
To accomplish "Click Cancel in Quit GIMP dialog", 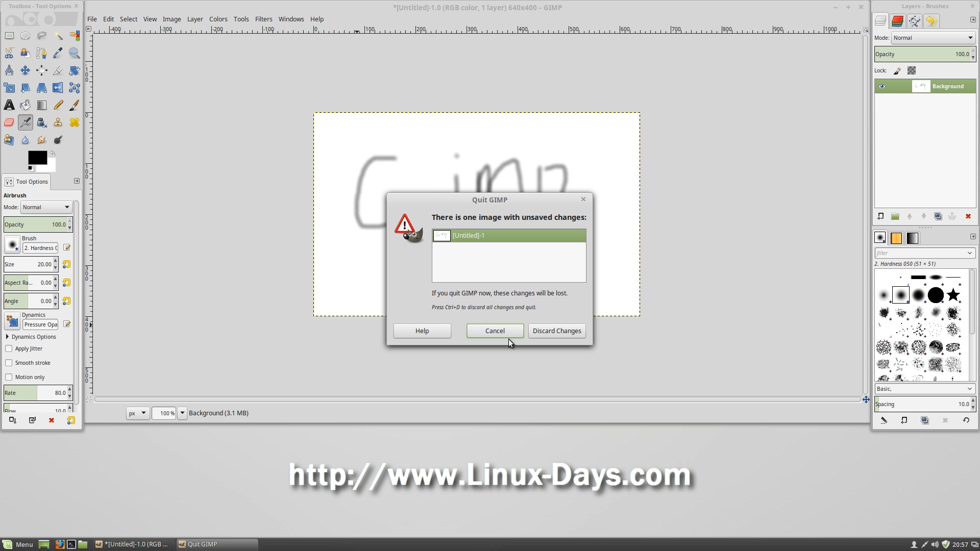I will (x=495, y=331).
